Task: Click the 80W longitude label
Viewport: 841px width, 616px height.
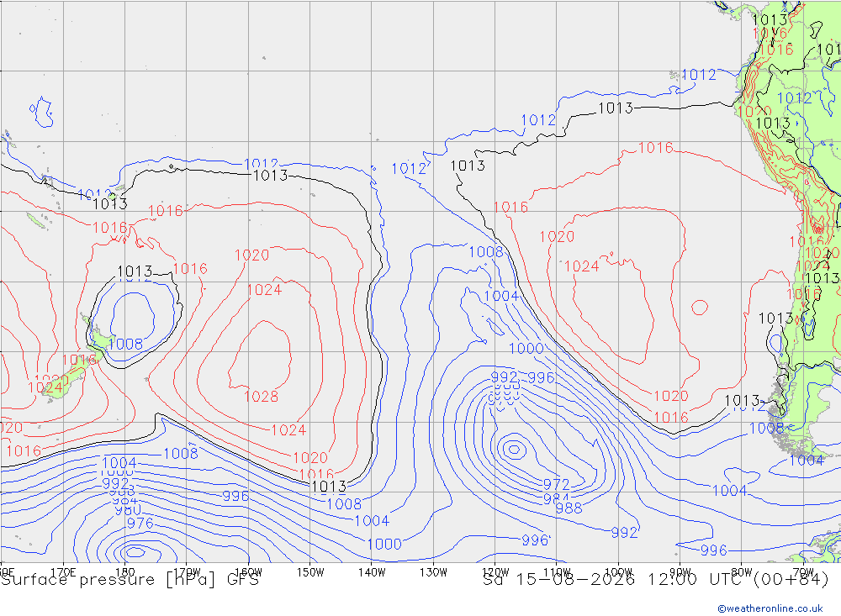Action: point(742,572)
